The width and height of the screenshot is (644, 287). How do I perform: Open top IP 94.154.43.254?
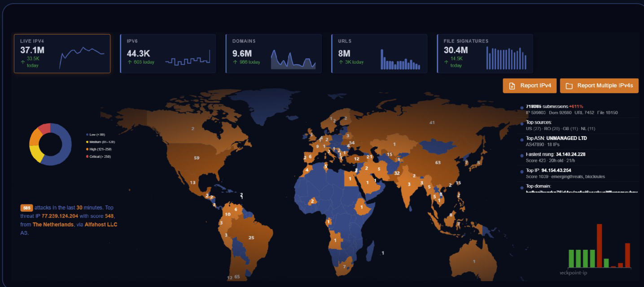pyautogui.click(x=557, y=170)
